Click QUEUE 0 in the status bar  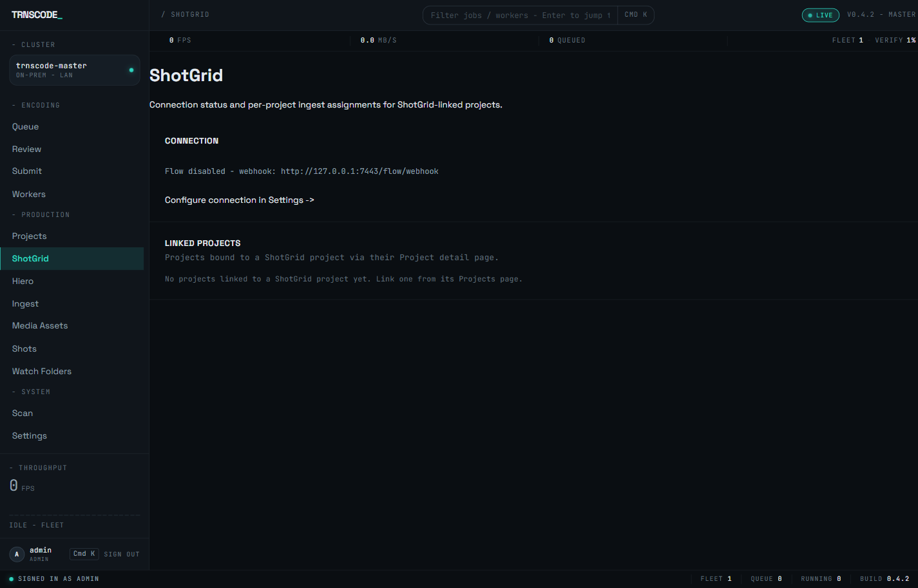pyautogui.click(x=767, y=579)
